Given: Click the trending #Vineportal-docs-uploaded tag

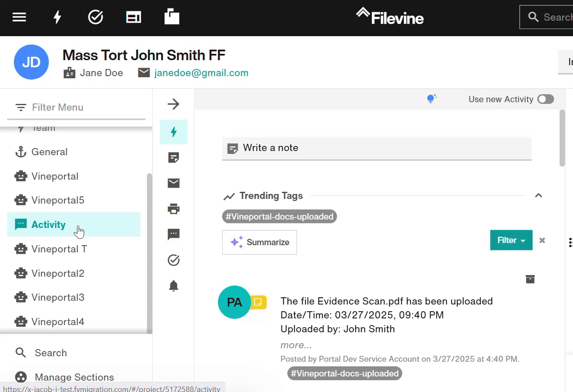Looking at the screenshot, I should pyautogui.click(x=279, y=217).
